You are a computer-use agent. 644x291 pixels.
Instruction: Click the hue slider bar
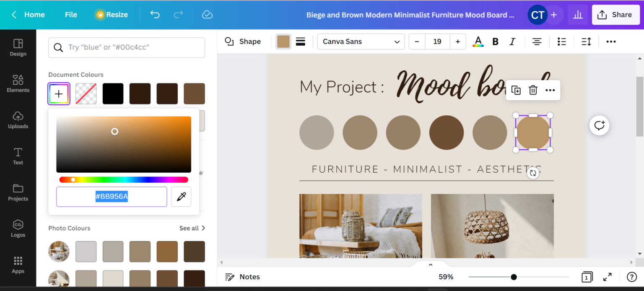[124, 179]
